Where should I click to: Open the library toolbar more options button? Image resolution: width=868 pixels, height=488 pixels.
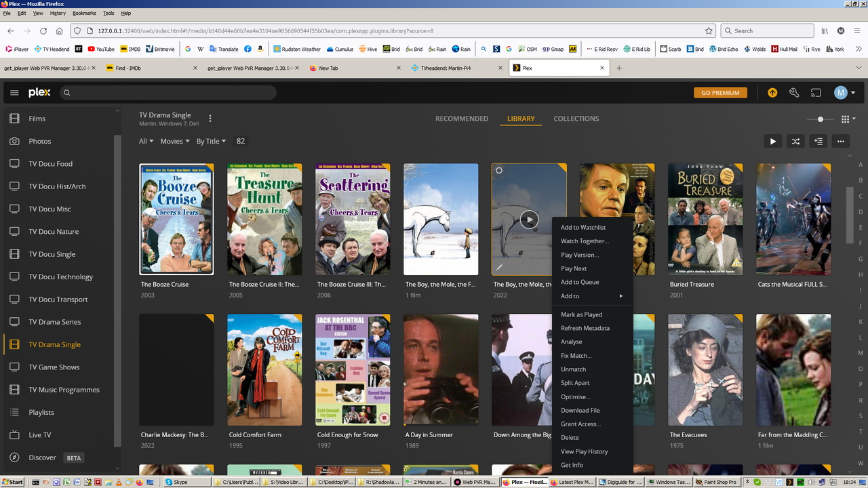pyautogui.click(x=841, y=141)
